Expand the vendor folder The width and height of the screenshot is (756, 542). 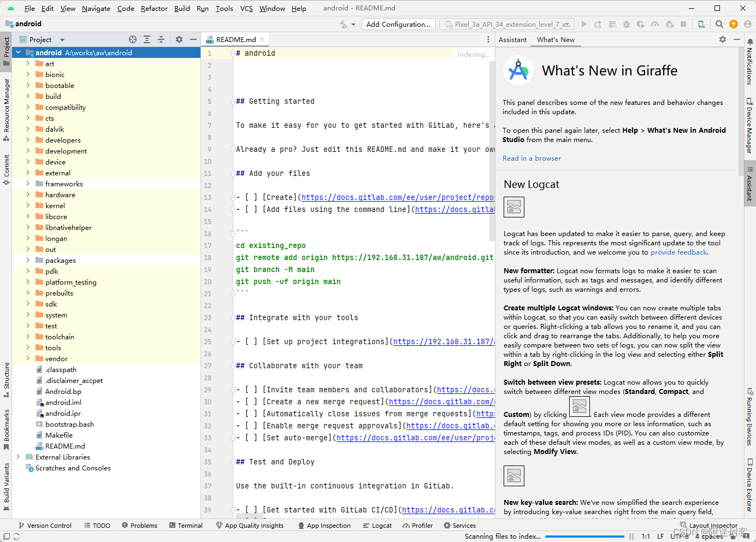click(x=28, y=358)
